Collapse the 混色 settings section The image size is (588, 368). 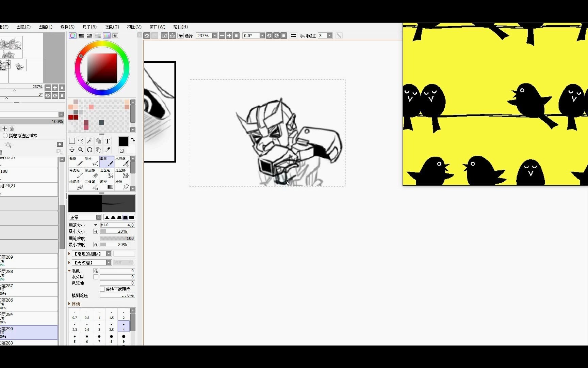(69, 271)
